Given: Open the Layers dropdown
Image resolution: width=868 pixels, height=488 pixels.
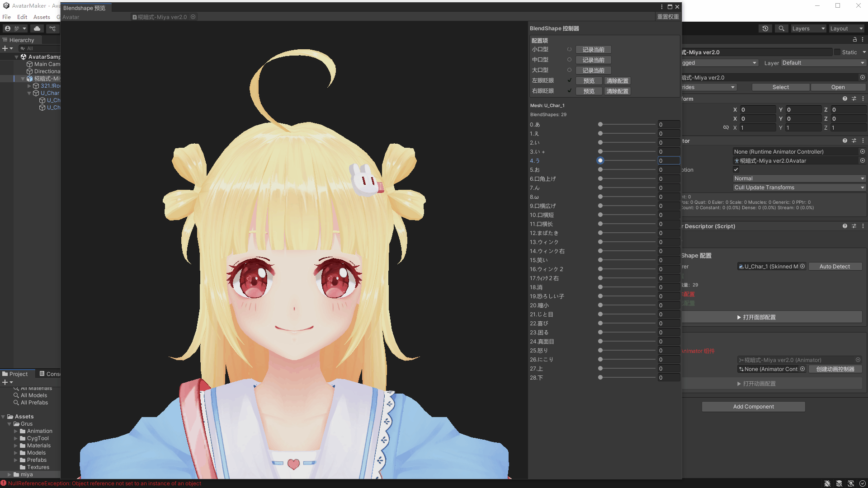Looking at the screenshot, I should pyautogui.click(x=808, y=28).
